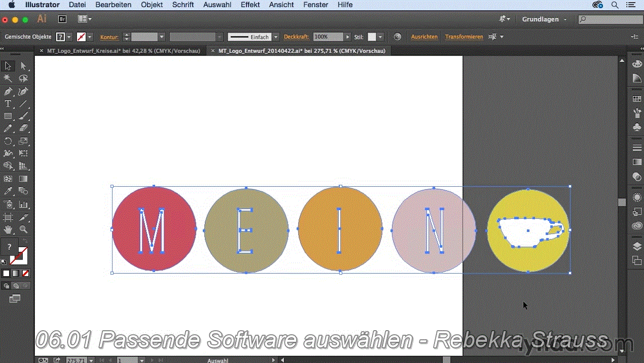This screenshot has width=644, height=363.
Task: Click the Deckkraft link label
Action: pyautogui.click(x=296, y=37)
